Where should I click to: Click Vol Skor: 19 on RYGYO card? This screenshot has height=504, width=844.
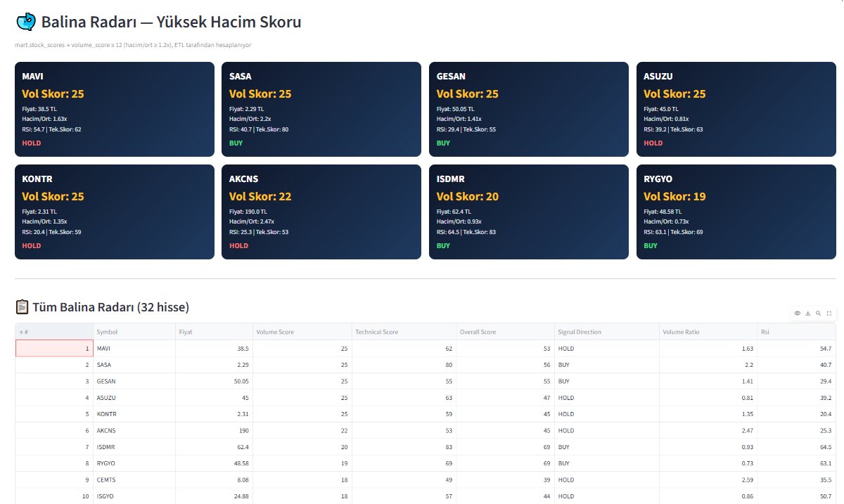coord(674,196)
